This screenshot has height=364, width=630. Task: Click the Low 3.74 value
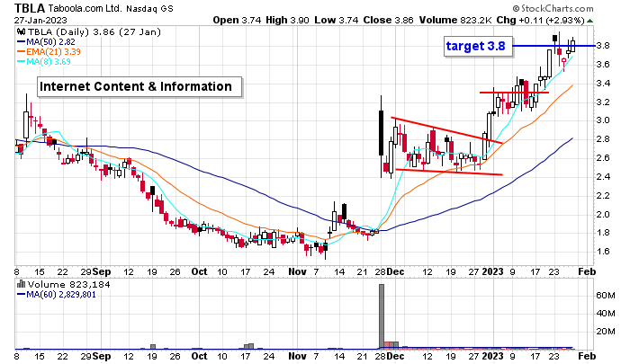(x=337, y=20)
